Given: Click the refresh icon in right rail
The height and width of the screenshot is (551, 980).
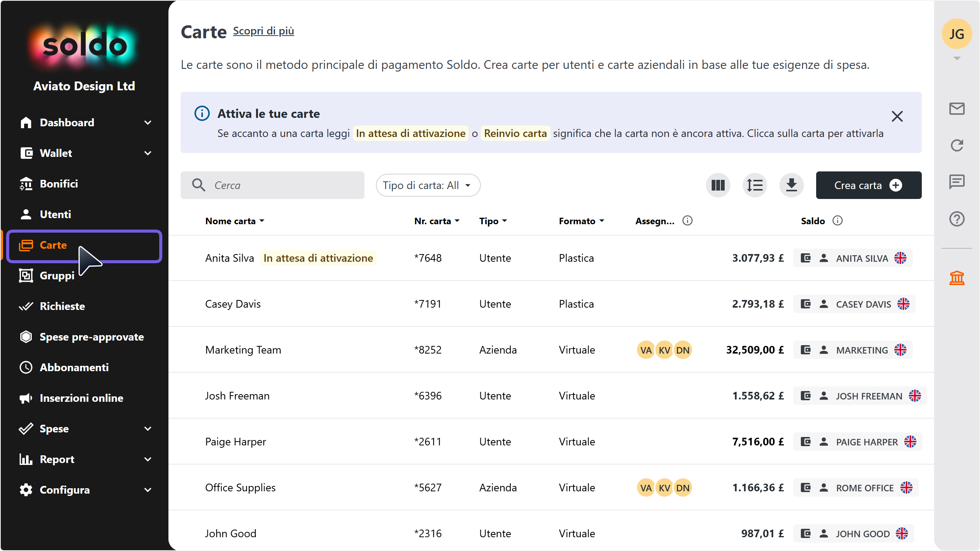Looking at the screenshot, I should (x=957, y=145).
